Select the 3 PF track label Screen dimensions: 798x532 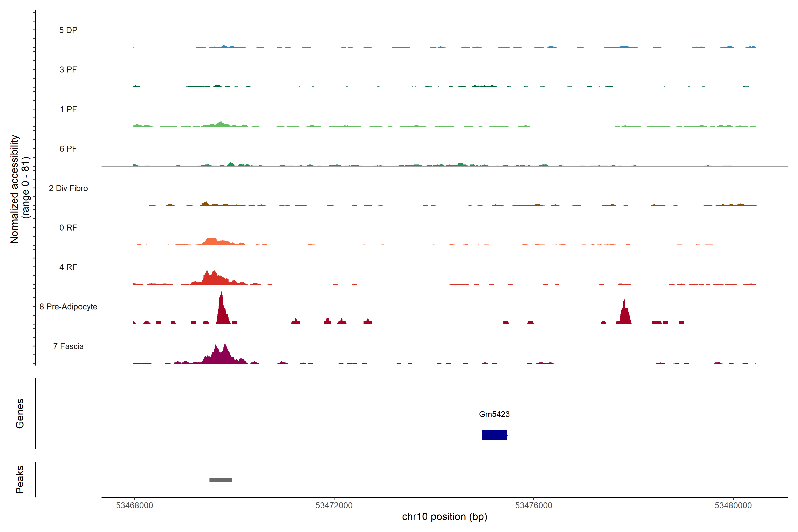coord(68,70)
